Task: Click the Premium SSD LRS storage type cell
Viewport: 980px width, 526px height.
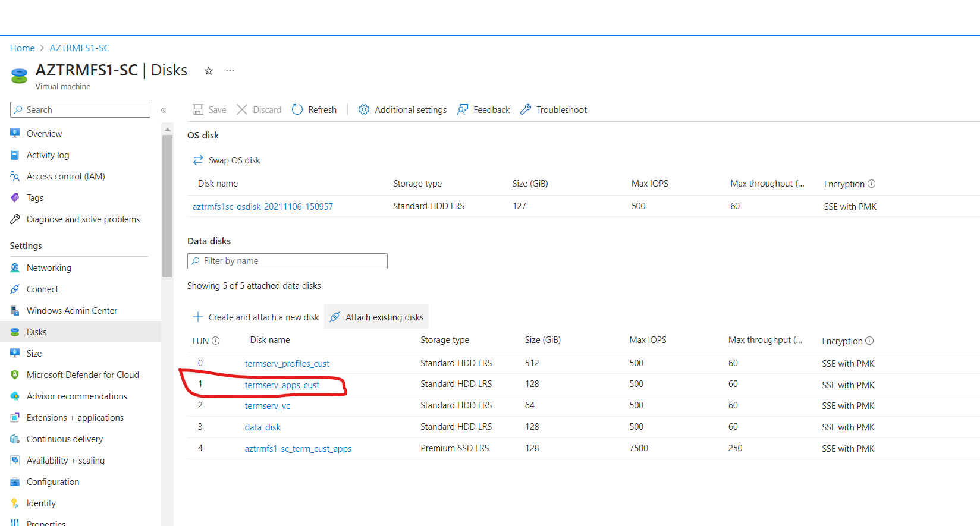Action: click(455, 448)
